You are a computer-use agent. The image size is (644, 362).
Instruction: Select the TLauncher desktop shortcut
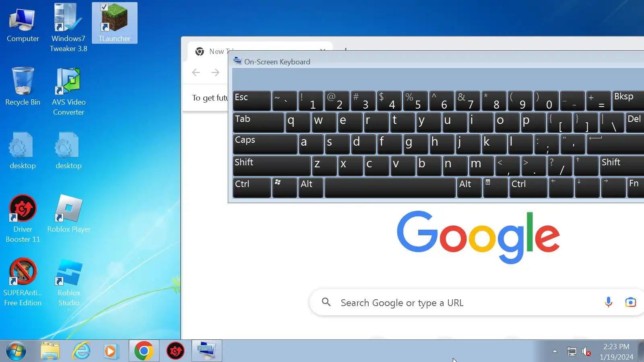pyautogui.click(x=115, y=23)
